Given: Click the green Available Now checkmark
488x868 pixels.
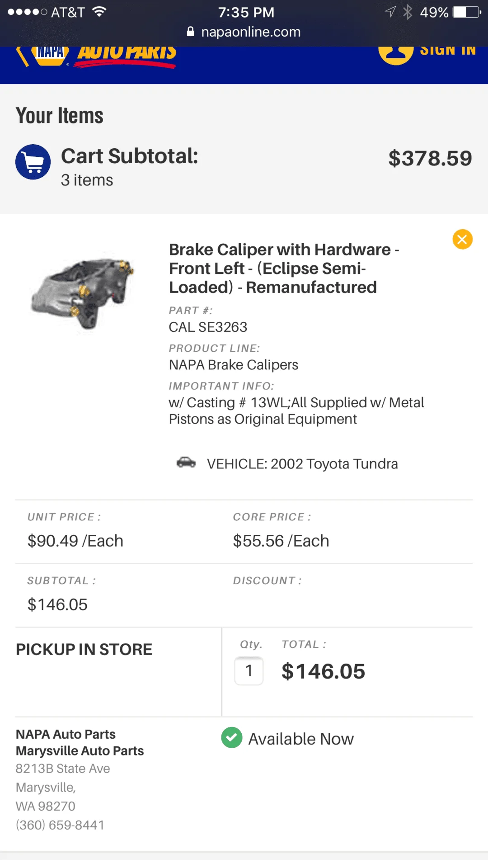Looking at the screenshot, I should (x=232, y=738).
